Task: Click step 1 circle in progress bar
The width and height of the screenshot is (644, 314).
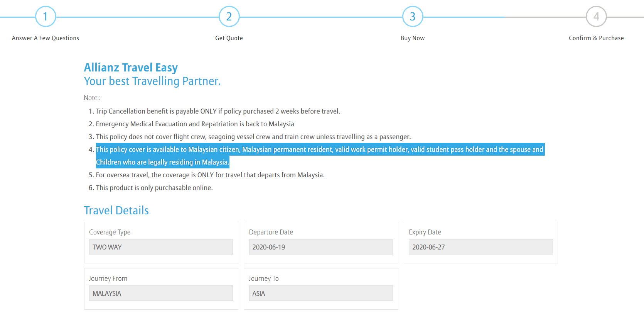Action: click(x=46, y=17)
